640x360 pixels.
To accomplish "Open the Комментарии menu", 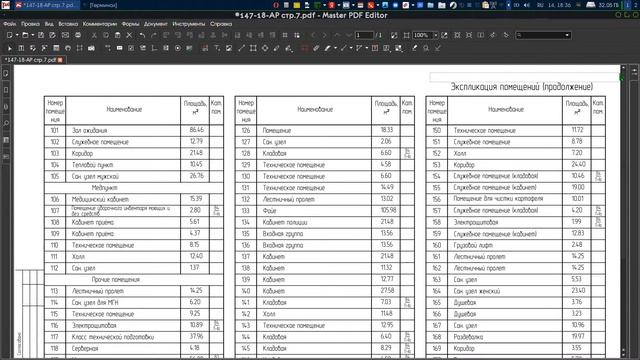I will coord(100,24).
